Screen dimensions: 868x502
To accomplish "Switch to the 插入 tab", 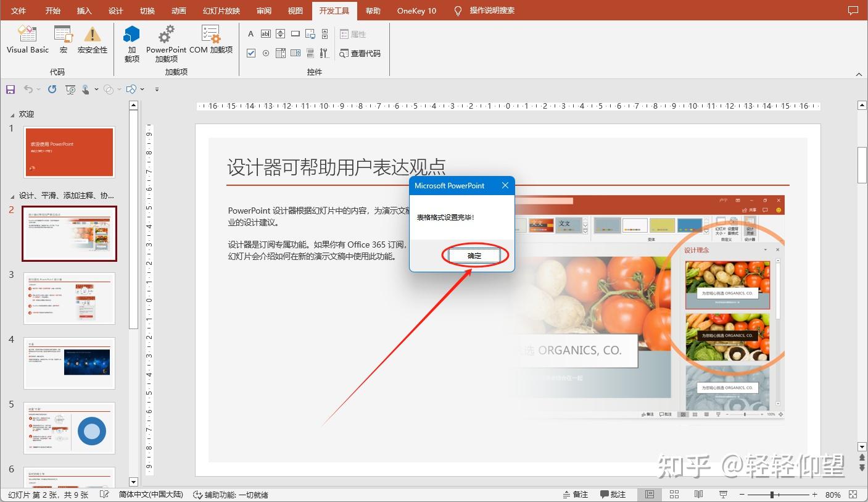I will point(84,10).
